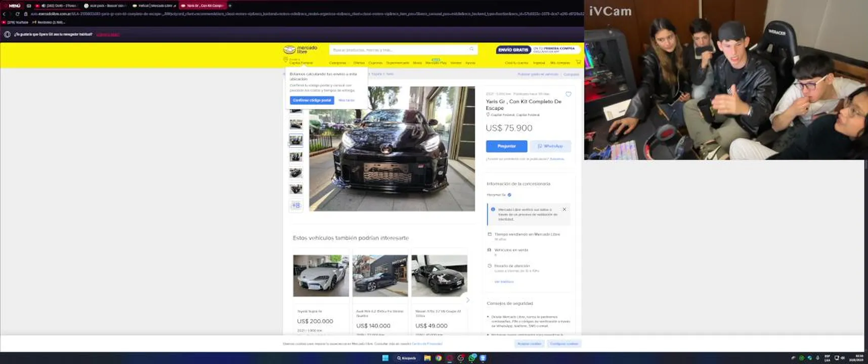Dismiss popup with Más tarde
Image resolution: width=868 pixels, height=364 pixels.
[x=346, y=100]
